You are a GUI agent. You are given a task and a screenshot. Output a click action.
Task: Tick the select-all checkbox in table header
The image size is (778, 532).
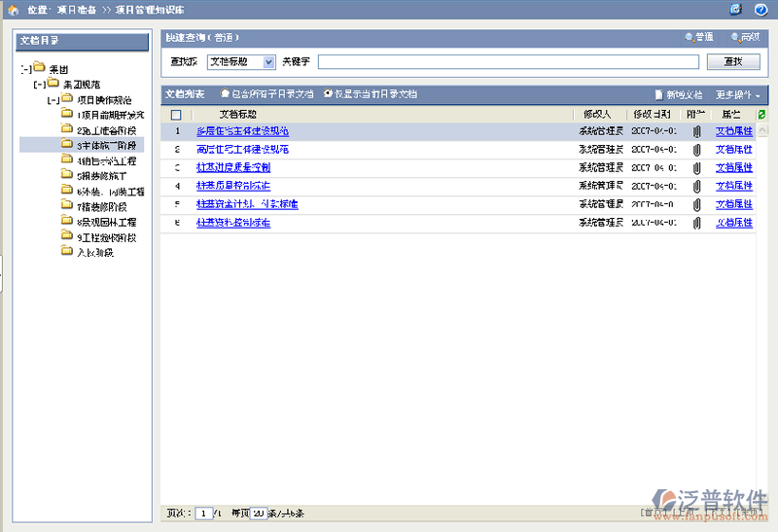(176, 115)
